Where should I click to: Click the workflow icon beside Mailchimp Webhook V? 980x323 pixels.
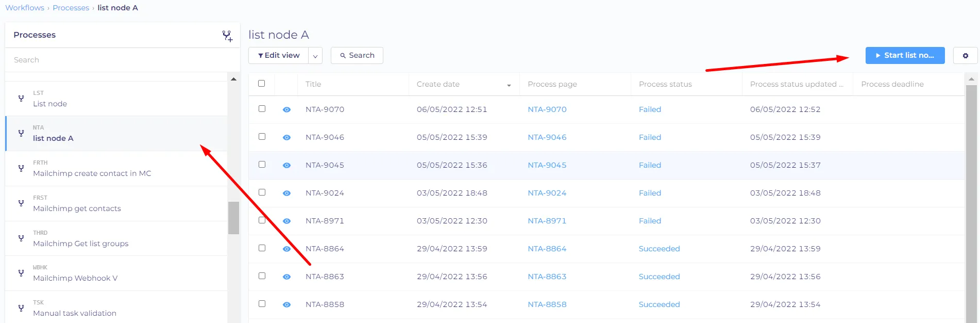tap(21, 272)
